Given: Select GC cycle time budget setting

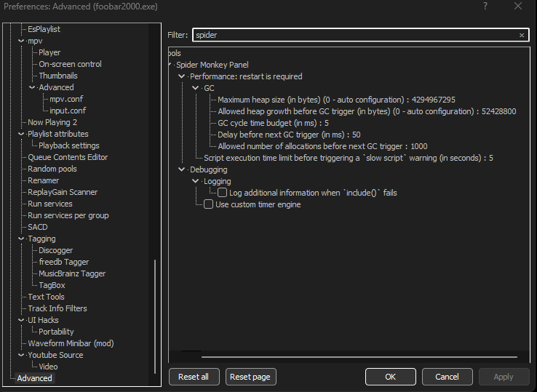Looking at the screenshot, I should coord(274,123).
